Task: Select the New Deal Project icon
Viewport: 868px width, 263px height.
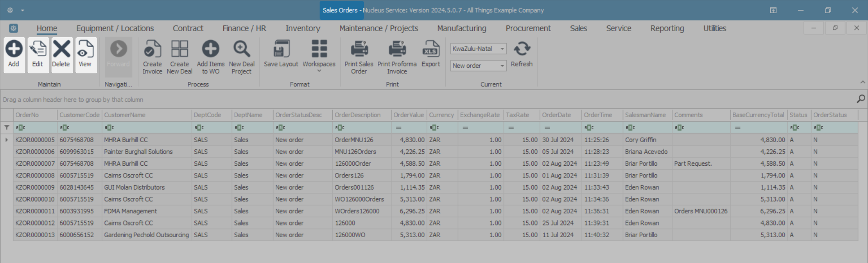Action: (x=241, y=49)
